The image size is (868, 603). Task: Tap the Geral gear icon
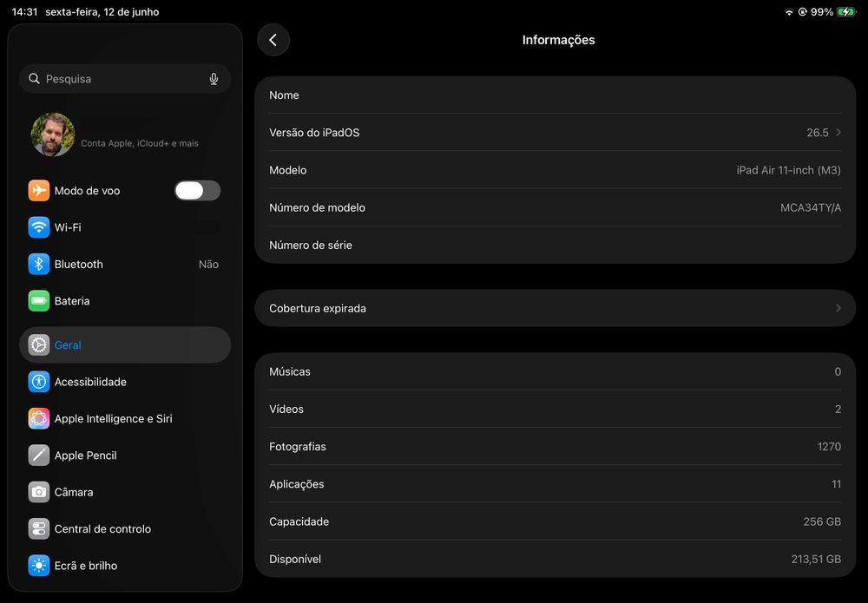coord(39,345)
